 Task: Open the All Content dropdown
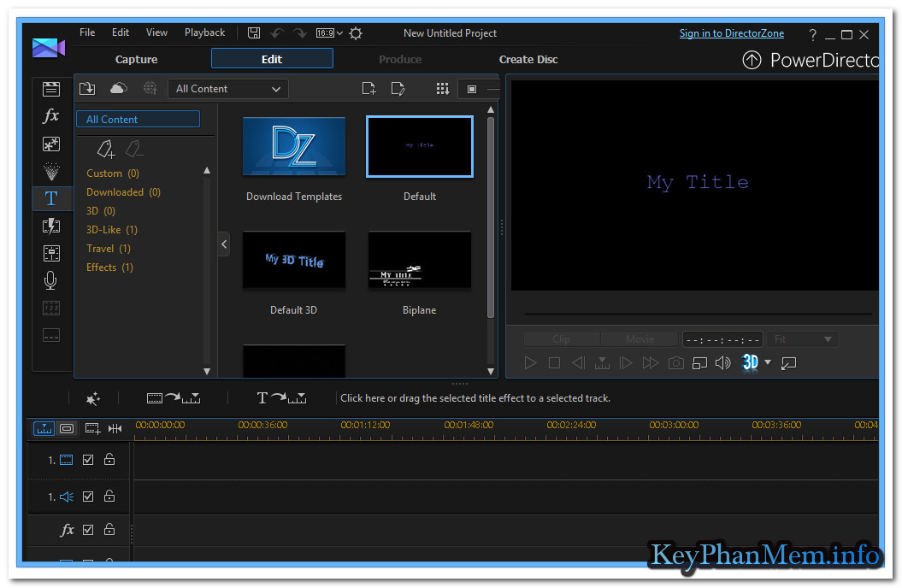[227, 89]
